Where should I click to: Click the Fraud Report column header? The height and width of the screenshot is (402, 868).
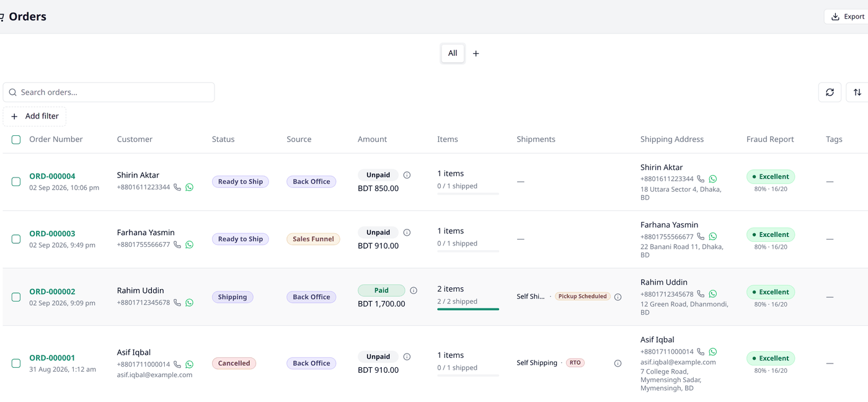(x=770, y=140)
